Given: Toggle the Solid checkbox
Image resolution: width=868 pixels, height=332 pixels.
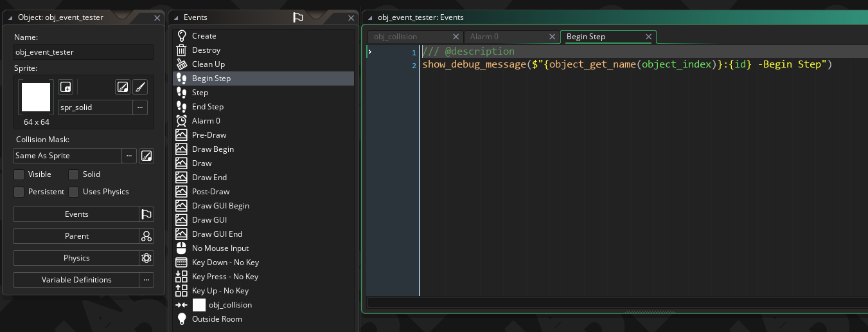Looking at the screenshot, I should click(x=74, y=174).
